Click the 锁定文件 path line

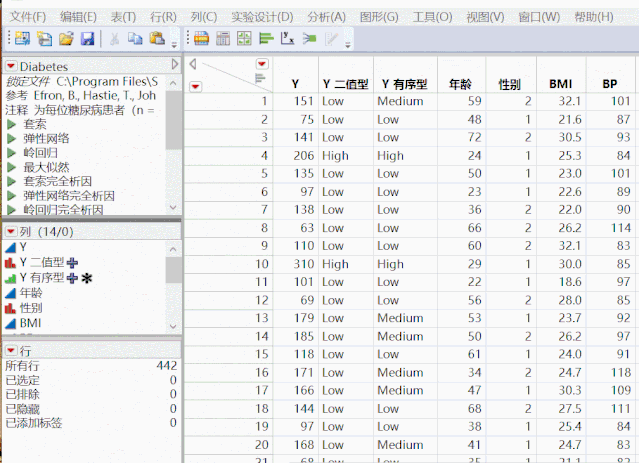[82, 82]
